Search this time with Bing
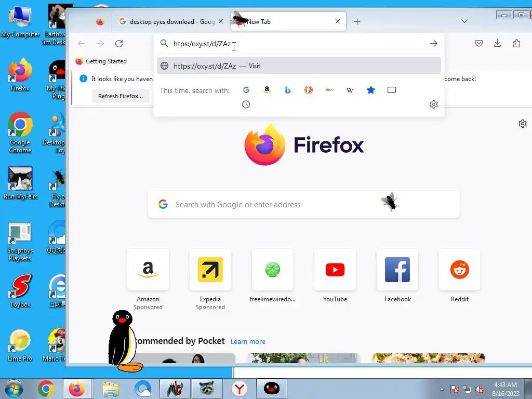Viewport: 532px width, 399px height. [x=288, y=90]
